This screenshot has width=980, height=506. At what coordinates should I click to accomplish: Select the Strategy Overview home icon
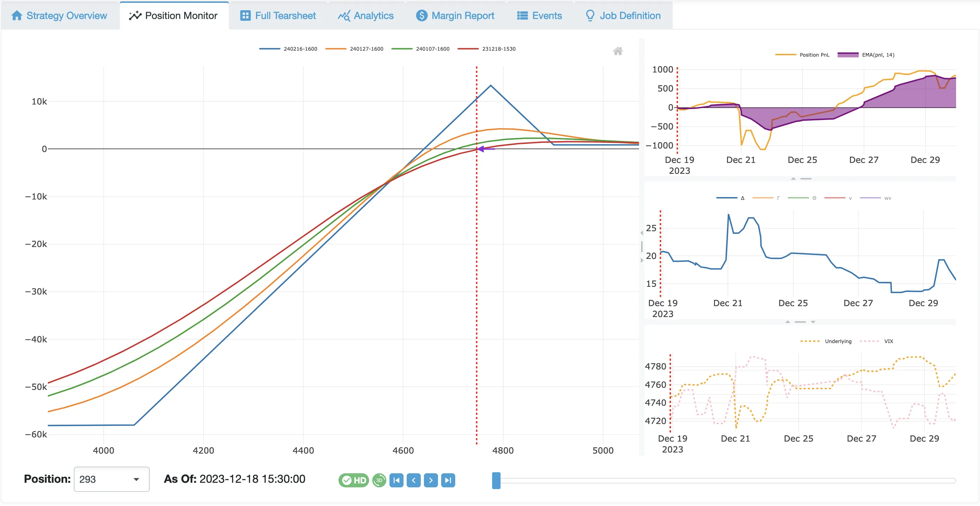[x=17, y=15]
